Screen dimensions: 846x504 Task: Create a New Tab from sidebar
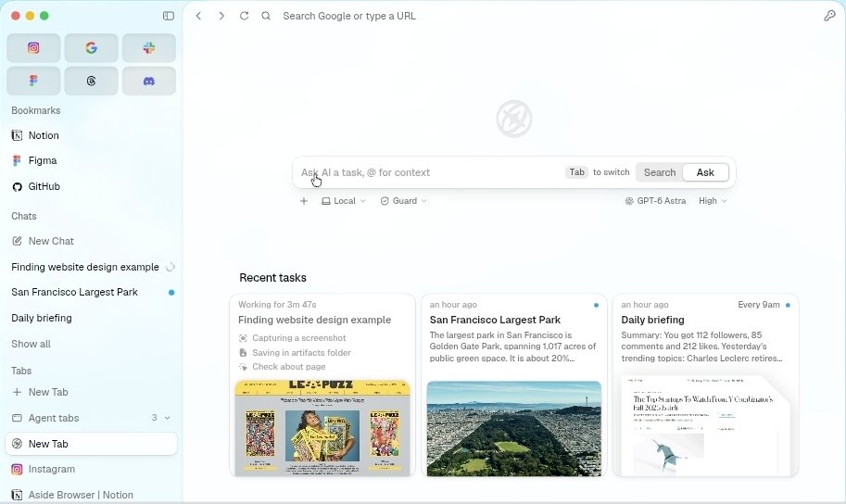click(x=91, y=392)
